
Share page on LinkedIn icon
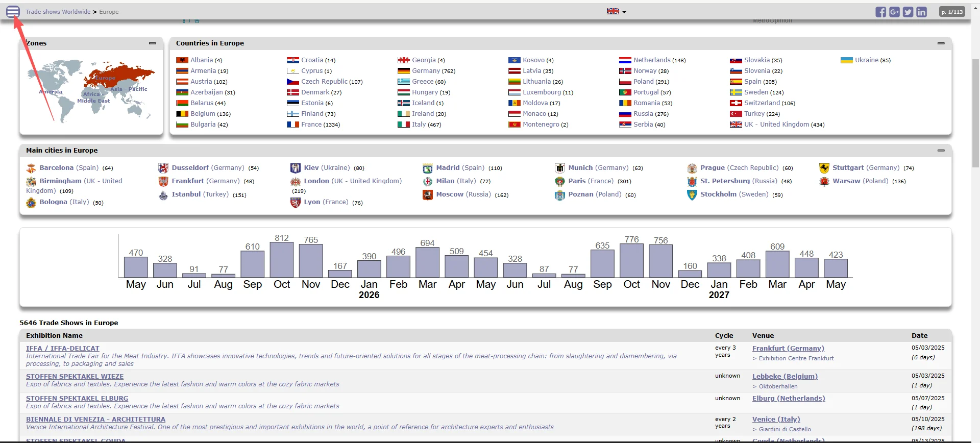(921, 12)
